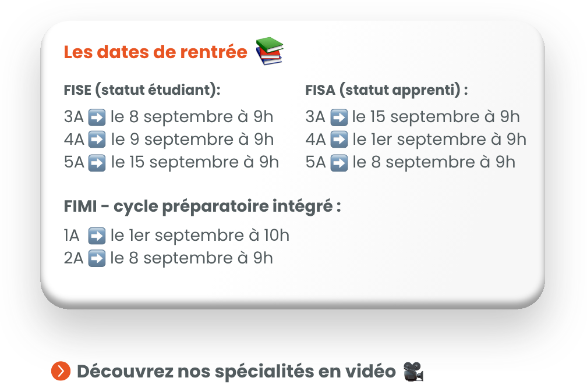Select the "FISE (statut étudiant):" heading
This screenshot has height=392, width=587.
142,91
